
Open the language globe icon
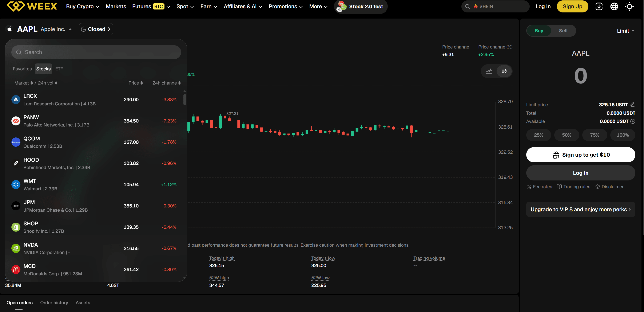(614, 7)
